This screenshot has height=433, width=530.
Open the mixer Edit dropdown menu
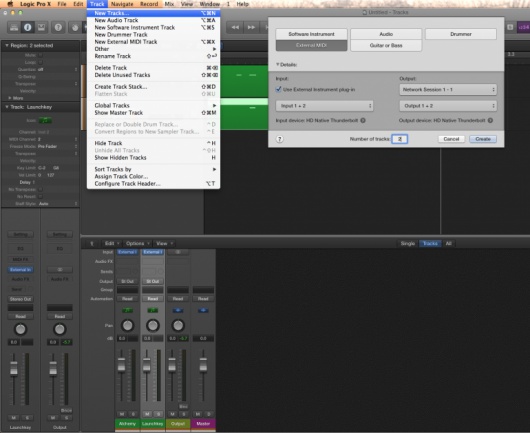click(x=112, y=244)
